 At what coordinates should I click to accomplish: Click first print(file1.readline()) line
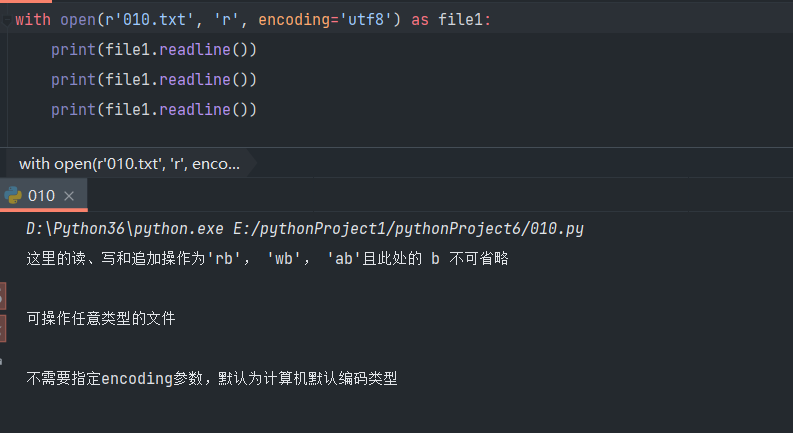(154, 49)
